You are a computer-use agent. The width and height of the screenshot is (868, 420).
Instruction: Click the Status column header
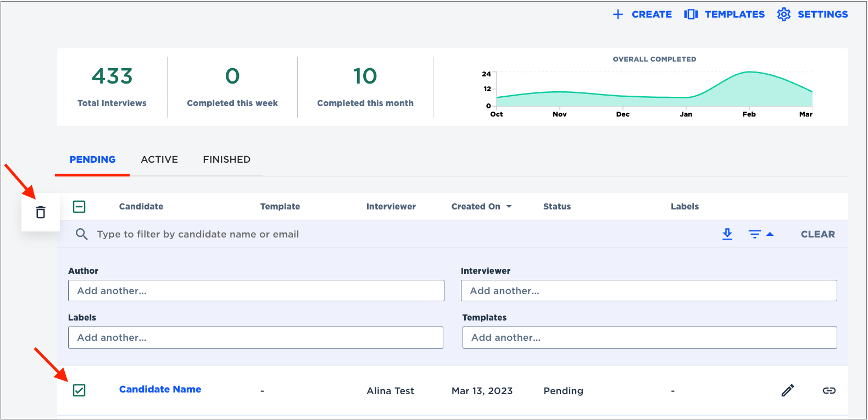(557, 207)
